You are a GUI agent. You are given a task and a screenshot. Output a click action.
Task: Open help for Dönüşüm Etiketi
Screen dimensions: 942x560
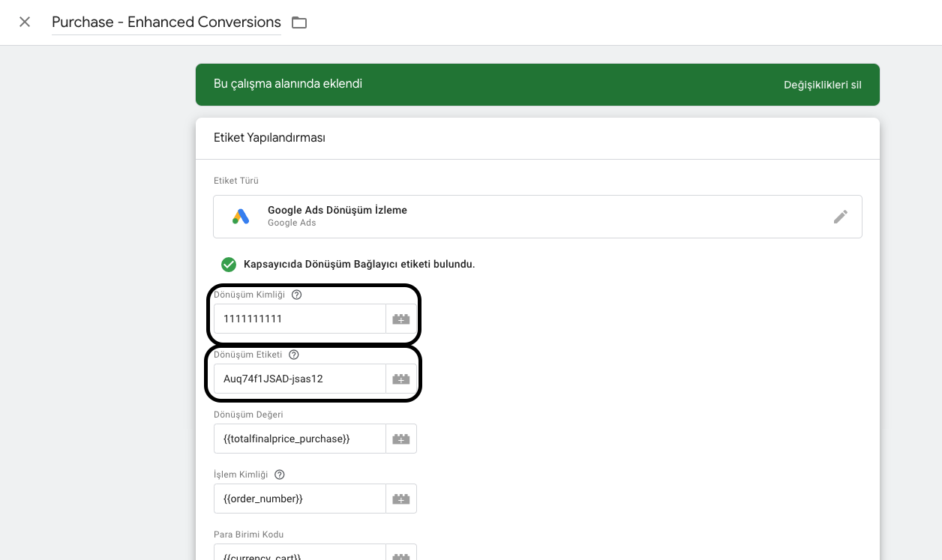(x=293, y=355)
